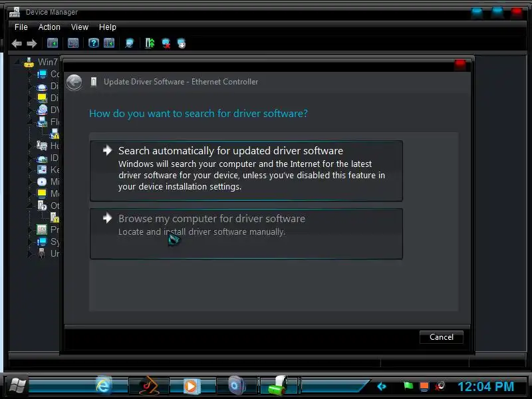The width and height of the screenshot is (532, 399).
Task: Click the green-arrow Update Driver Software icon
Action: (x=150, y=43)
